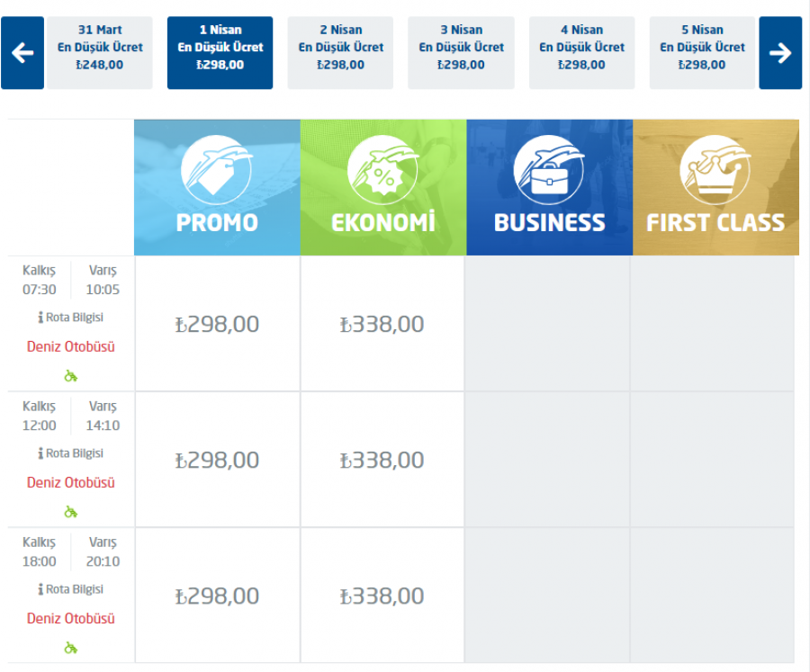Select the 2 Nisan date tab

[341, 53]
